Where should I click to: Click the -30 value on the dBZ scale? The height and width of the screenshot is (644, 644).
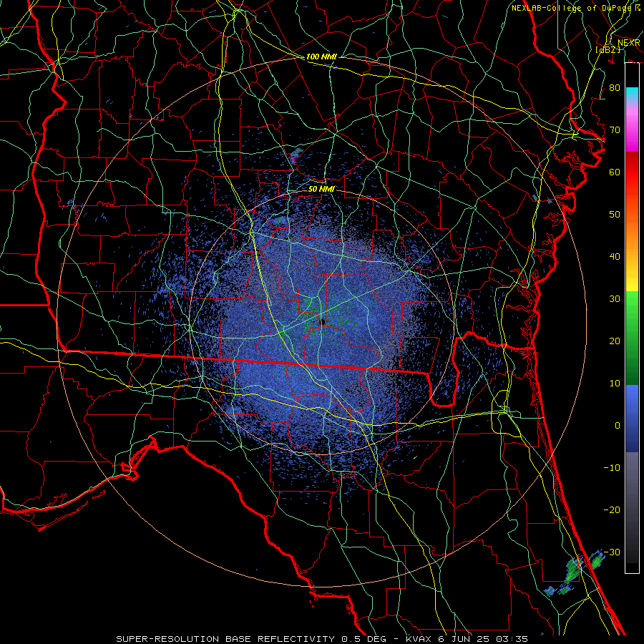point(612,552)
